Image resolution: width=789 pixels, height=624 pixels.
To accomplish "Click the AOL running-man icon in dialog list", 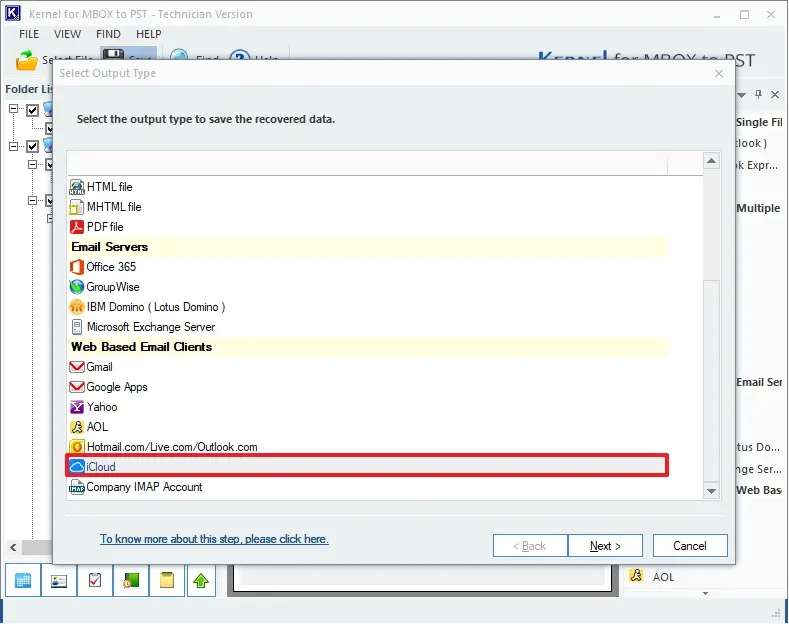I will point(76,427).
